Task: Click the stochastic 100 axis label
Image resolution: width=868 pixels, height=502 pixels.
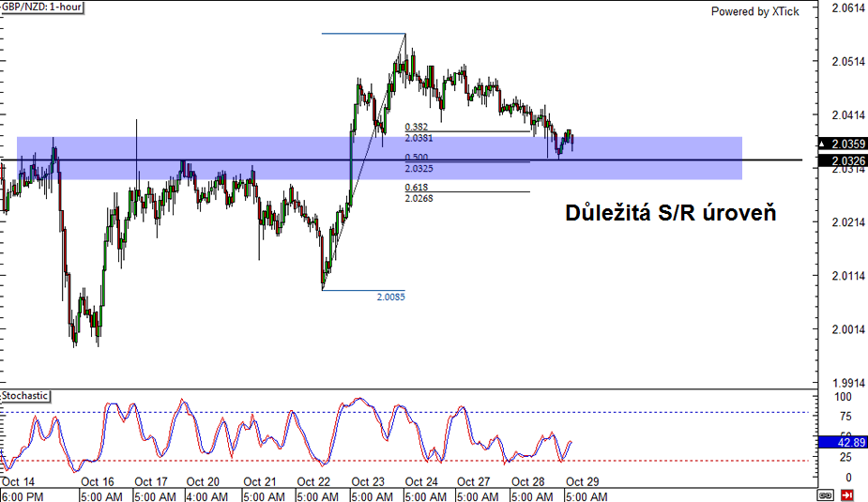Action: 843,397
